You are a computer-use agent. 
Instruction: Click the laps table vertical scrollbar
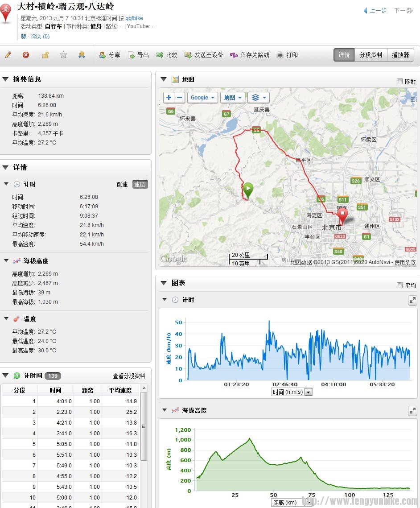tap(144, 426)
